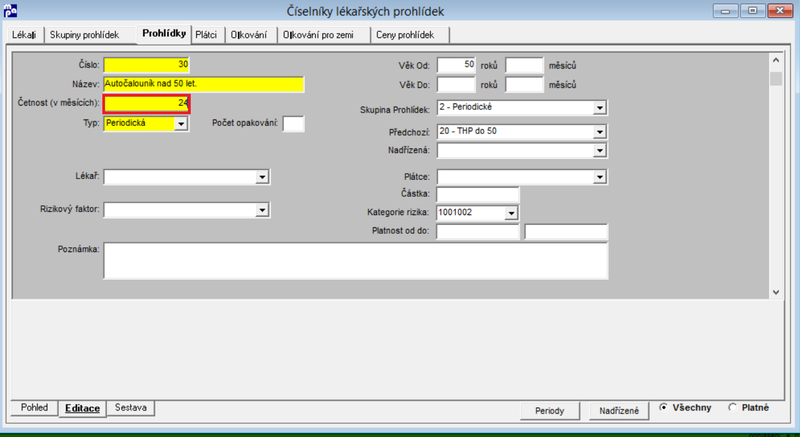This screenshot has width=800, height=437.
Task: Maximize the Číselníky window
Action: coord(753,10)
